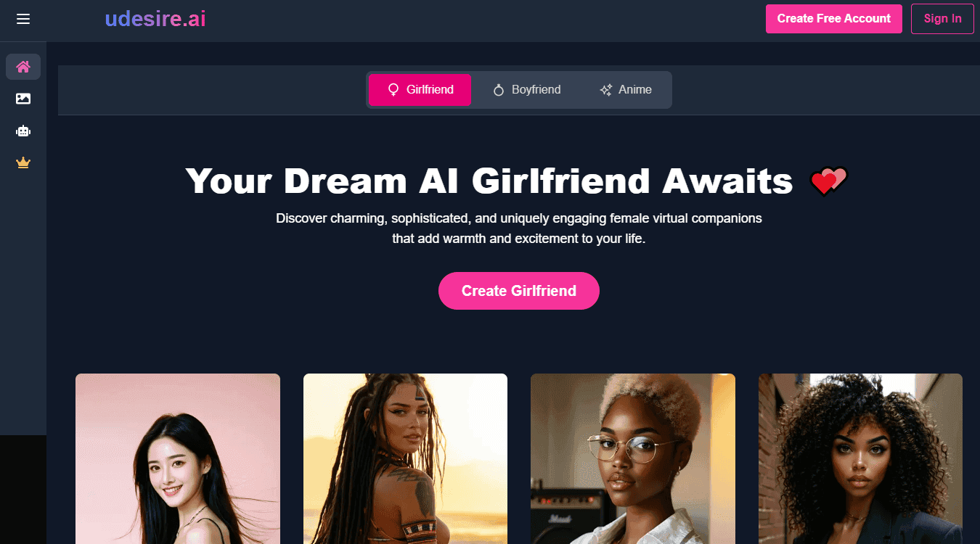
Task: Open the hamburger menu icon
Action: [23, 19]
